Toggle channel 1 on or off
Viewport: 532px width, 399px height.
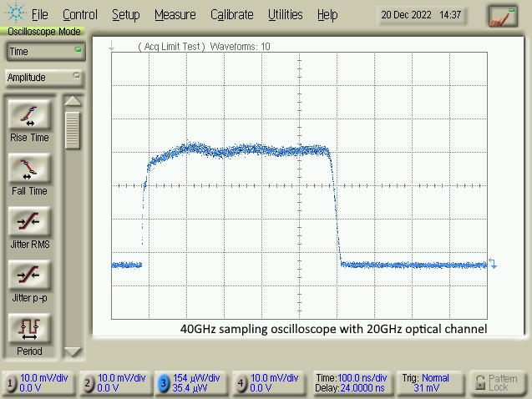point(12,383)
